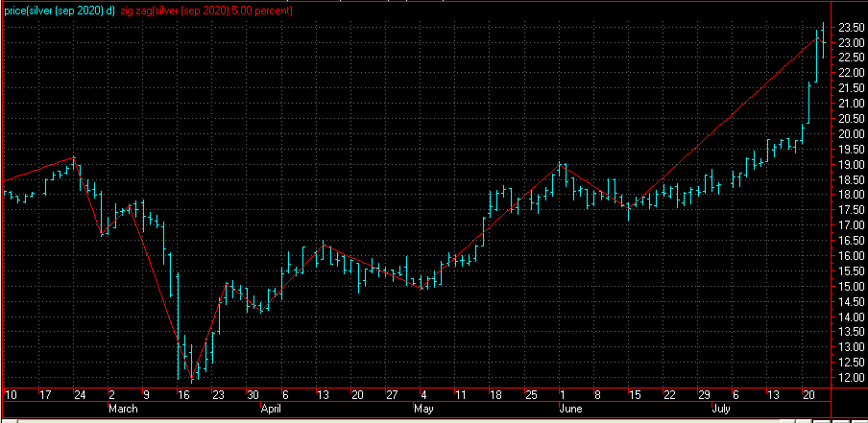Screen dimensions: 868x423
Task: Select the May month label
Action: point(423,410)
